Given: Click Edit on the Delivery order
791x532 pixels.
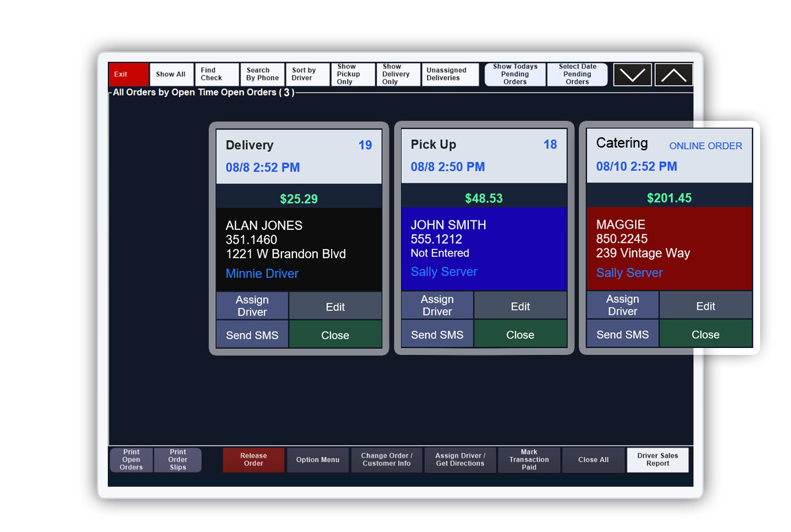Looking at the screenshot, I should [335, 307].
